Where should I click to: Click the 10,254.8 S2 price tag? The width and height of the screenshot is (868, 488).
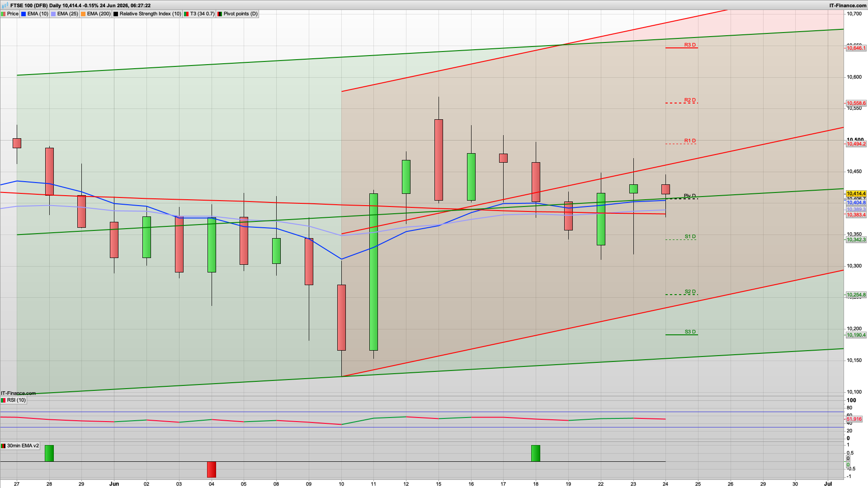[856, 295]
